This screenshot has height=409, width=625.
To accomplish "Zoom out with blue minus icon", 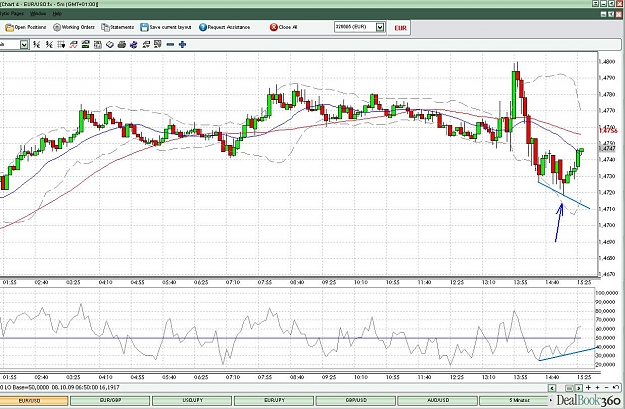I will click(170, 44).
